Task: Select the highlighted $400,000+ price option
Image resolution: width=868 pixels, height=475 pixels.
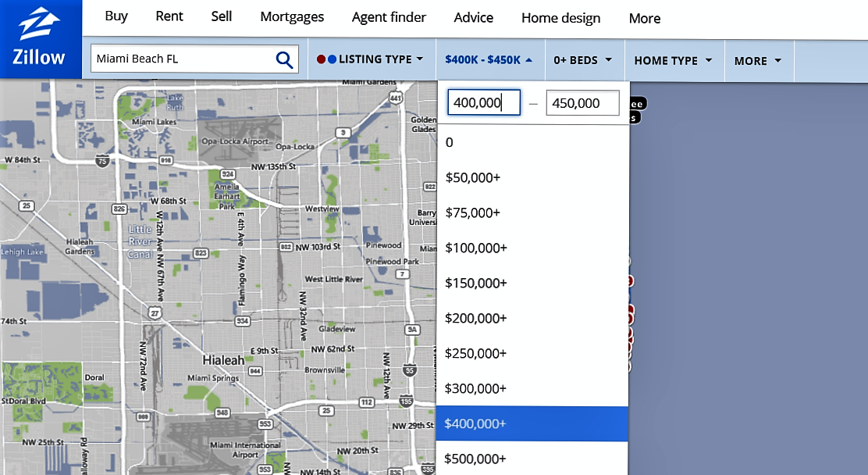Action: [532, 423]
